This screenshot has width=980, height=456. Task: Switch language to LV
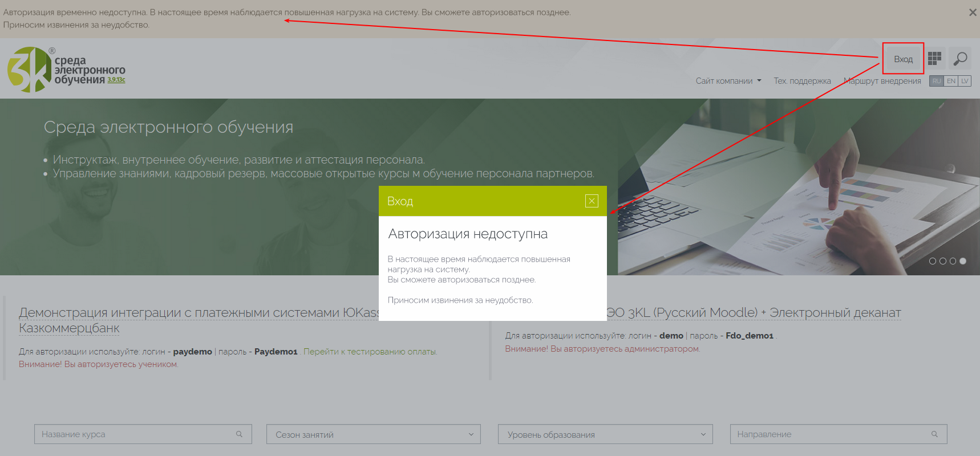coord(965,81)
